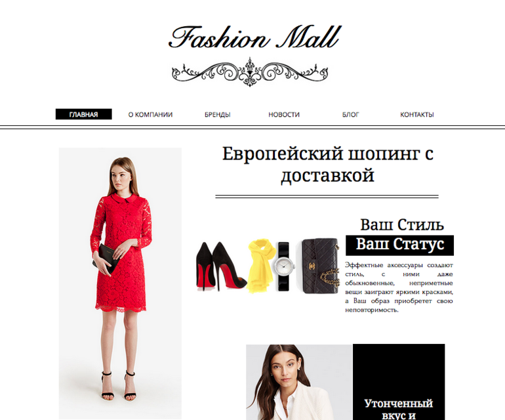The height and width of the screenshot is (420, 505).
Task: Click the black wristwatch image
Action: (x=284, y=266)
